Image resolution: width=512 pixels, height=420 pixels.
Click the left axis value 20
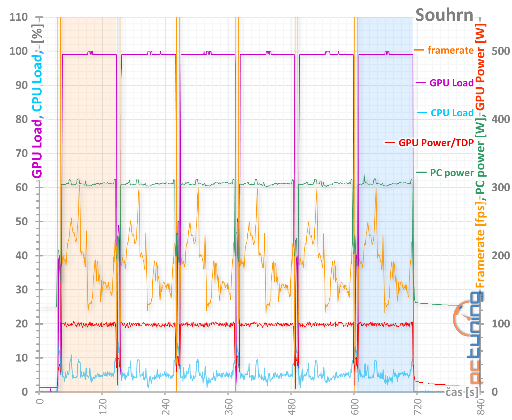22,324
